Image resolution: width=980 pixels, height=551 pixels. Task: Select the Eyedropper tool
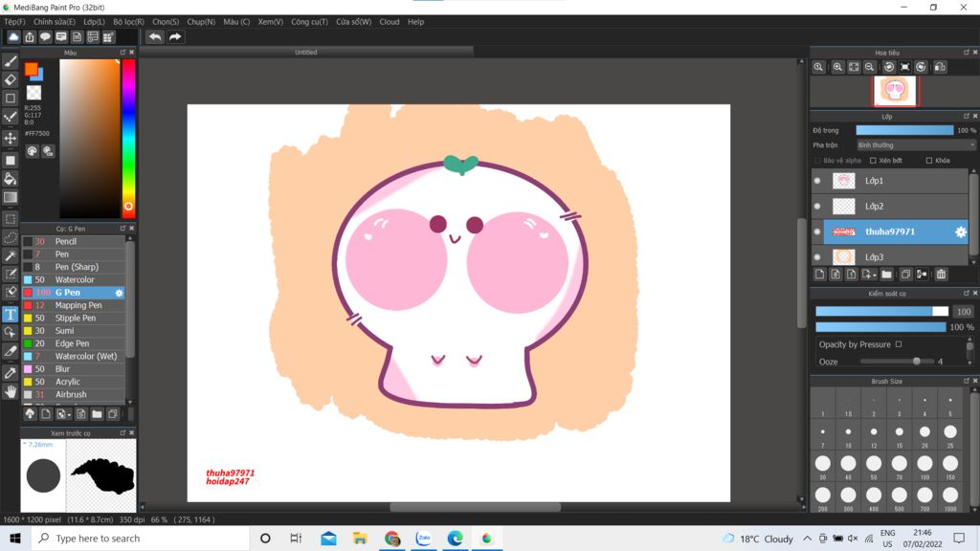(x=11, y=373)
